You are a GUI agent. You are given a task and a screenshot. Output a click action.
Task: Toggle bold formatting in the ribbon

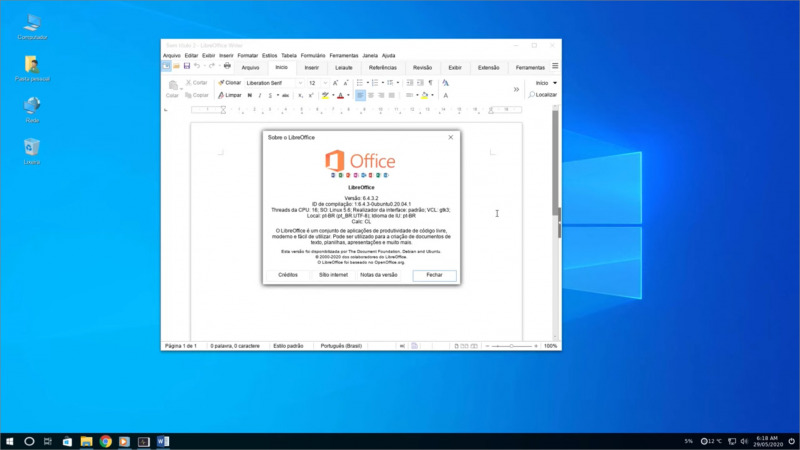[249, 95]
